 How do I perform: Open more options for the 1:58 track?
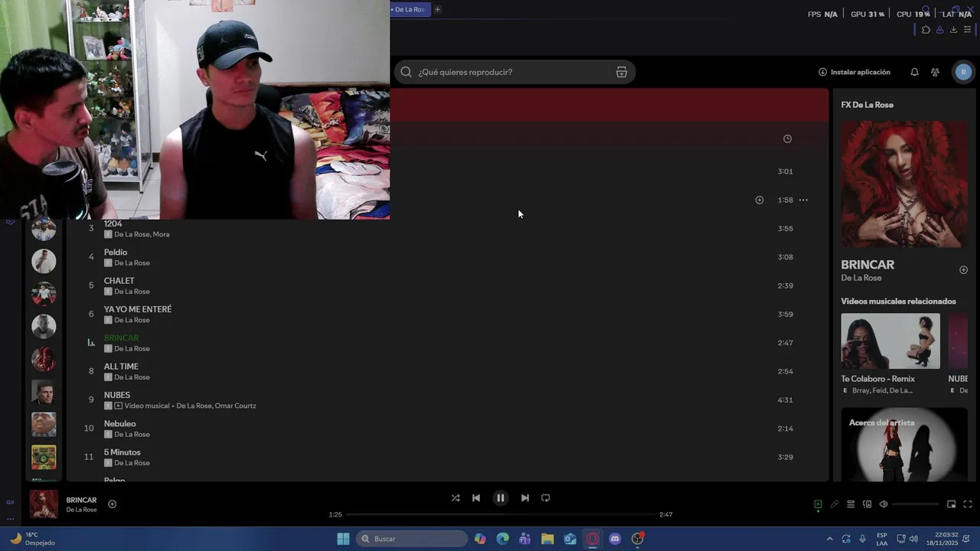[x=803, y=200]
